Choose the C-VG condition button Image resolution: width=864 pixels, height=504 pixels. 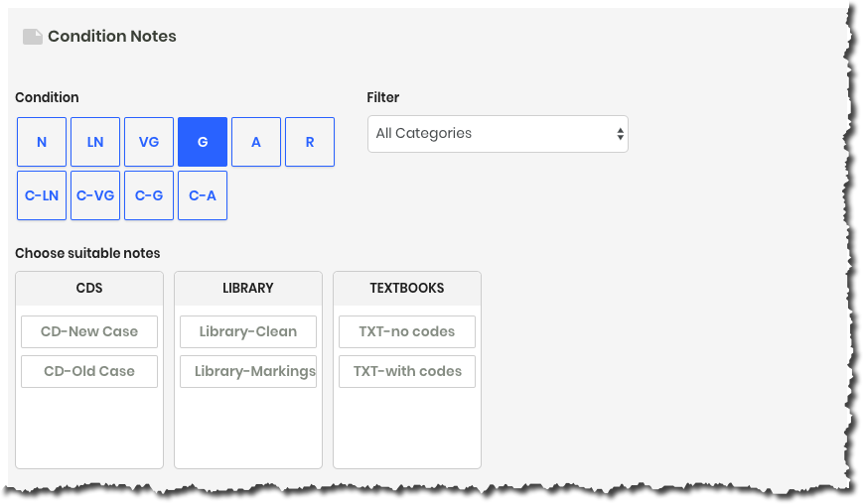click(x=95, y=195)
